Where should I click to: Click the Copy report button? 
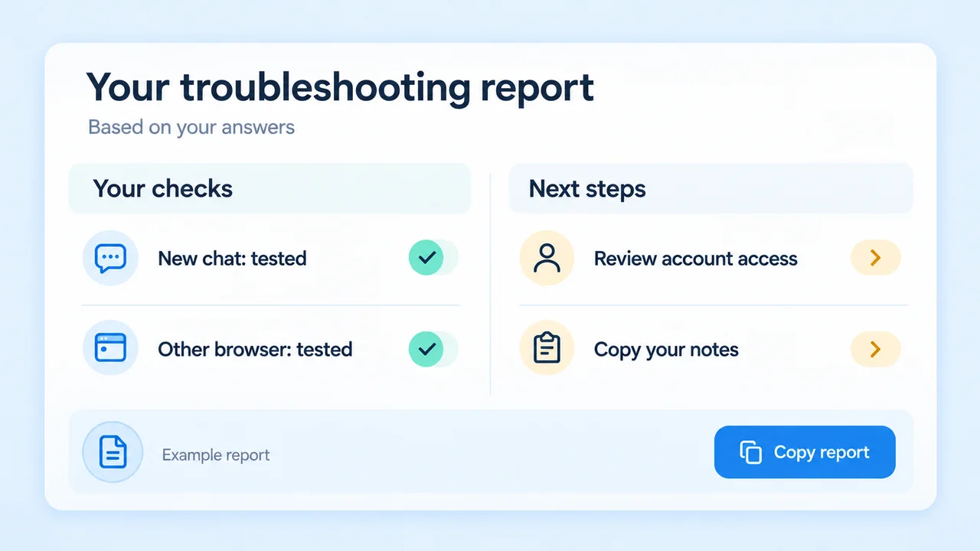pyautogui.click(x=805, y=452)
